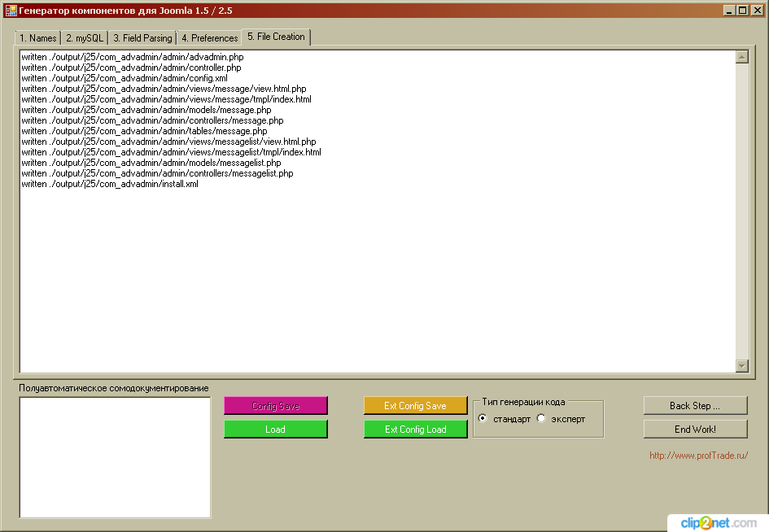Viewport: 769px width, 532px height.
Task: Click the green Load button
Action: (276, 429)
